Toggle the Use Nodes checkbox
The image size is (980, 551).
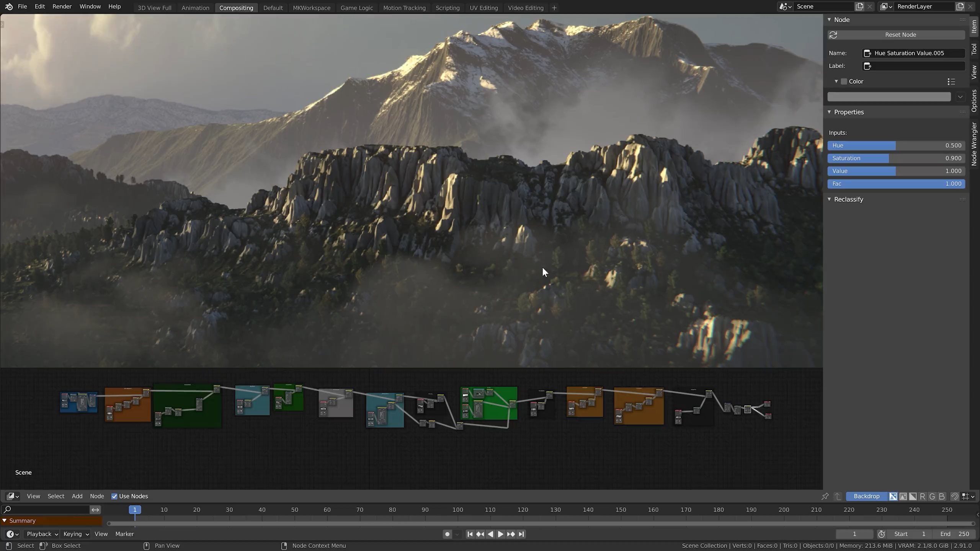[x=114, y=496]
